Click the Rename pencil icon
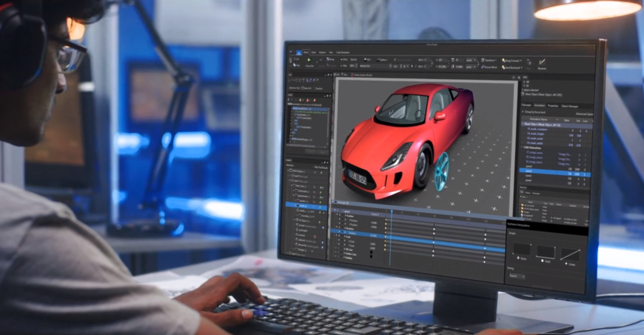The image size is (644, 335). click(542, 62)
